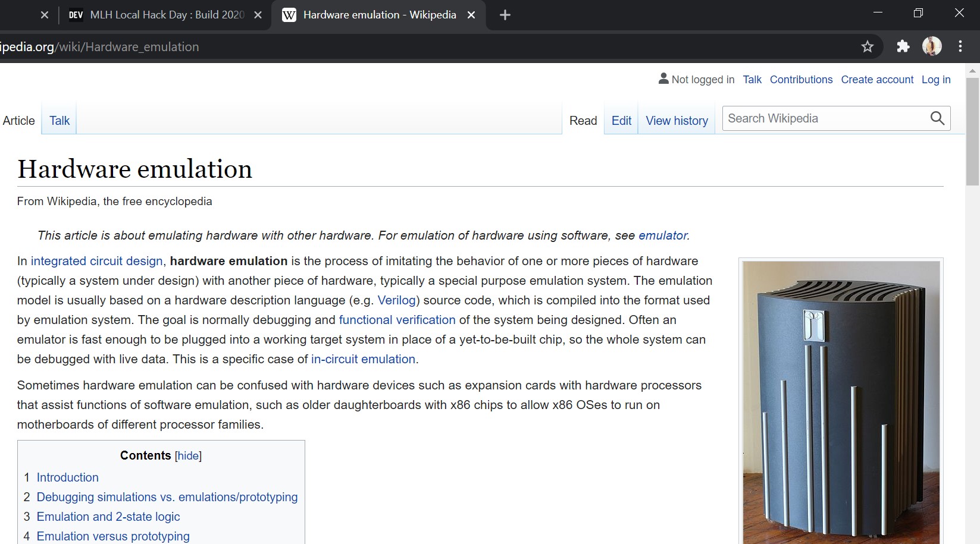The height and width of the screenshot is (544, 980).
Task: Open the user Talk link in the top bar
Action: click(752, 80)
